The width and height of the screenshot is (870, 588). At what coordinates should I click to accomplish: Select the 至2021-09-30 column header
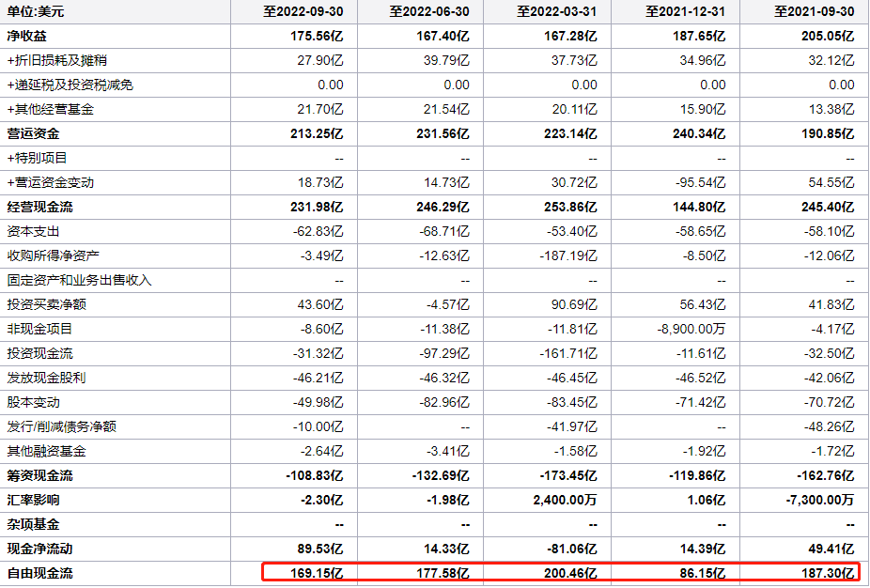click(814, 11)
